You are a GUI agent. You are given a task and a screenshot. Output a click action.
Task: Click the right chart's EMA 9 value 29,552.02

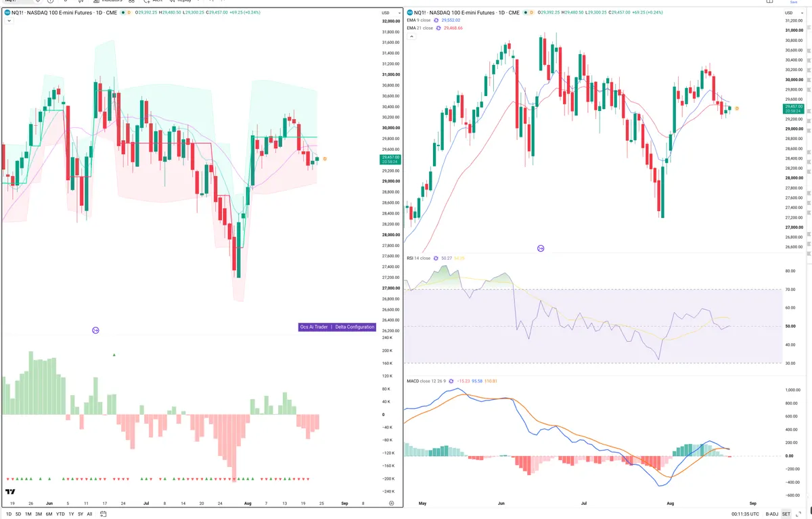tap(451, 20)
